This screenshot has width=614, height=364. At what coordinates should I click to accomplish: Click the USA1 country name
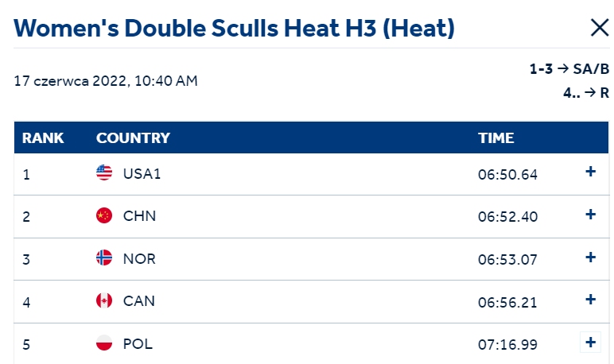(142, 174)
